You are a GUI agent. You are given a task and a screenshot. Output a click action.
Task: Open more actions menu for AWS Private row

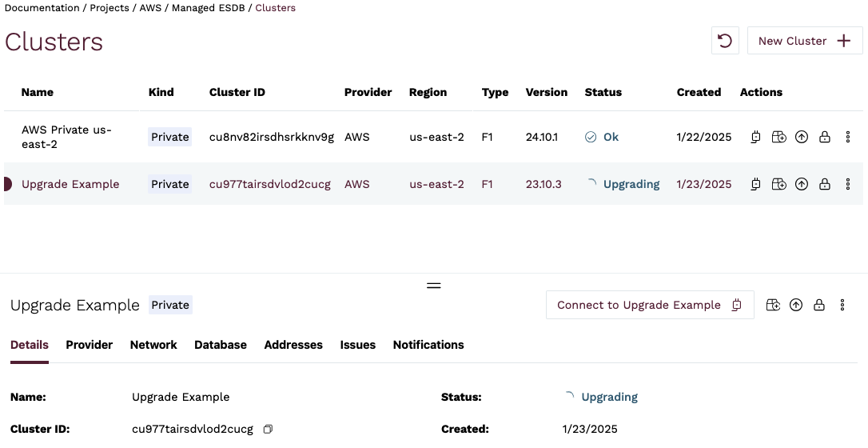tap(848, 138)
